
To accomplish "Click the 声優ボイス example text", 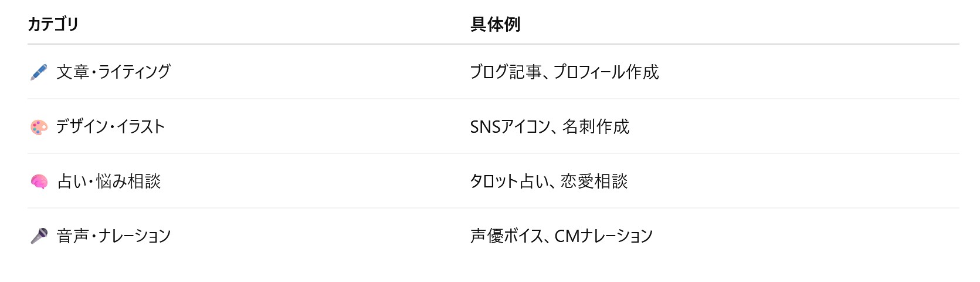I will [x=507, y=236].
